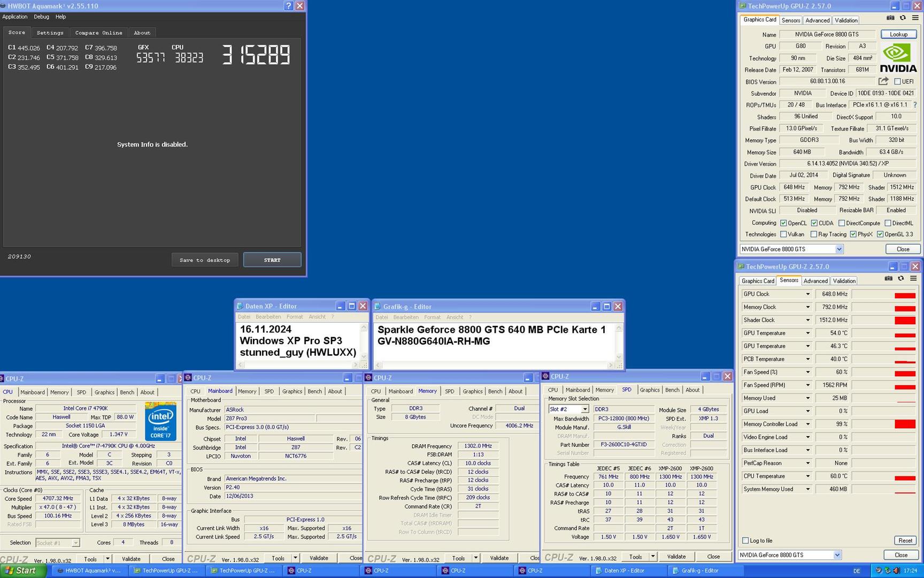The height and width of the screenshot is (578, 924).
Task: Open the Application menu in Aquamark
Action: click(x=14, y=17)
